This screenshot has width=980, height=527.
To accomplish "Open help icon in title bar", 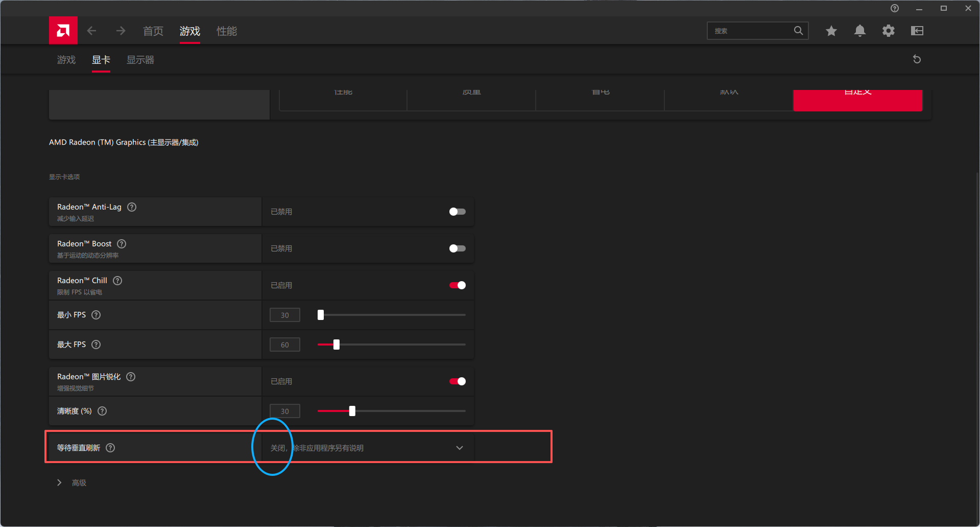I will (895, 8).
